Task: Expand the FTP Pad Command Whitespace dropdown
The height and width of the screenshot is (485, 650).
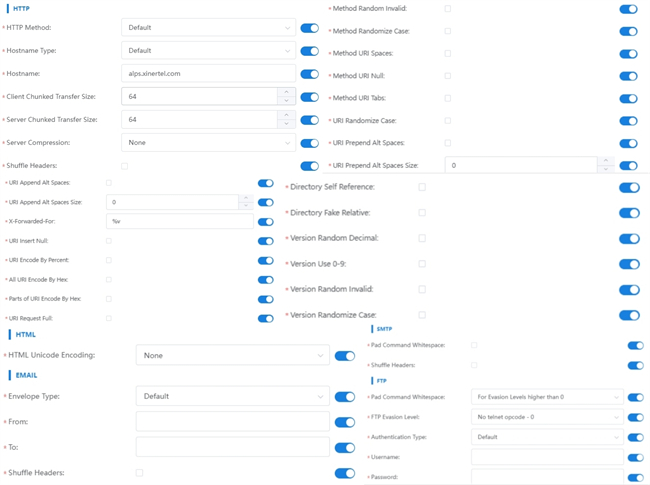Action: tap(547, 397)
